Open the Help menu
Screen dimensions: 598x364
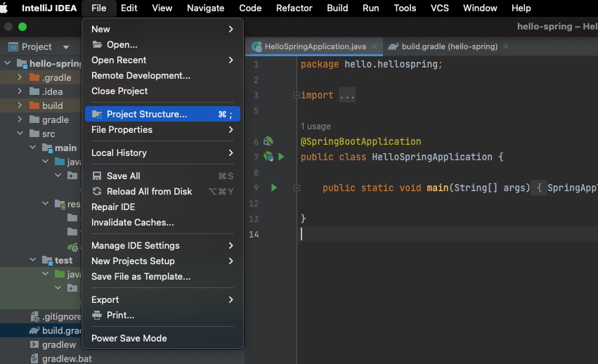point(521,8)
